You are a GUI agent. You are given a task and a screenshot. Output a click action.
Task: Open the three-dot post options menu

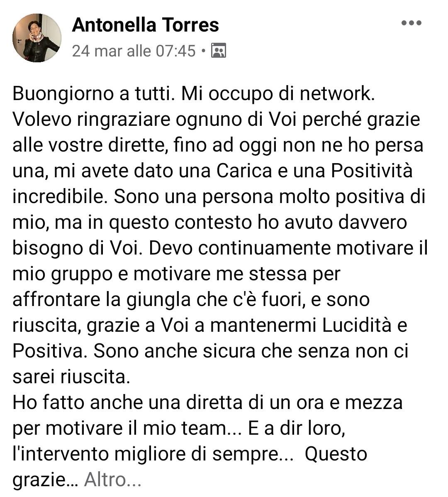pos(411,23)
